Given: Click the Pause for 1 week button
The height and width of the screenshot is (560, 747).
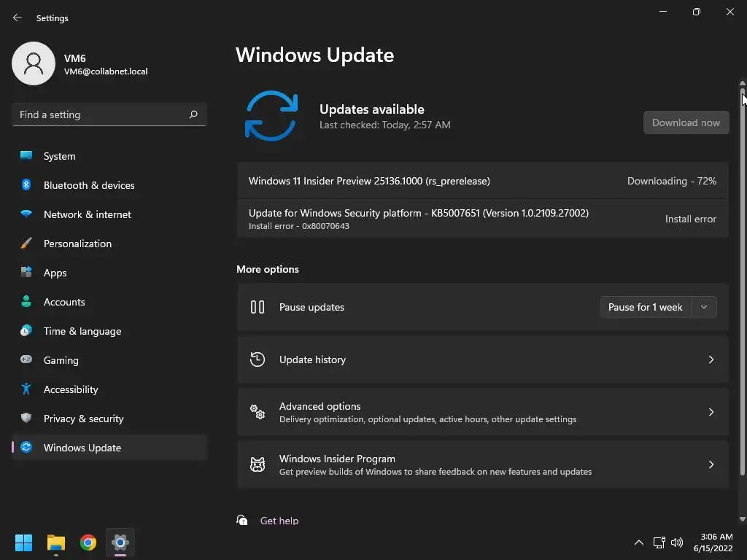Looking at the screenshot, I should point(646,307).
